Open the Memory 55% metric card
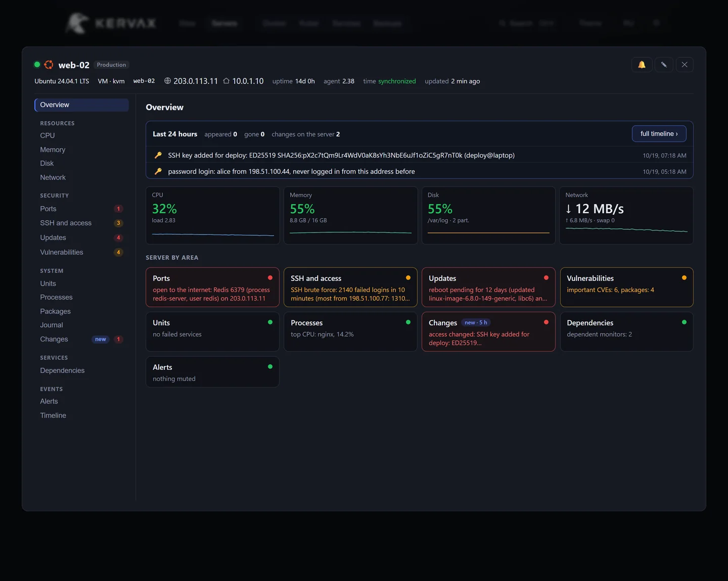The image size is (728, 581). point(351,216)
